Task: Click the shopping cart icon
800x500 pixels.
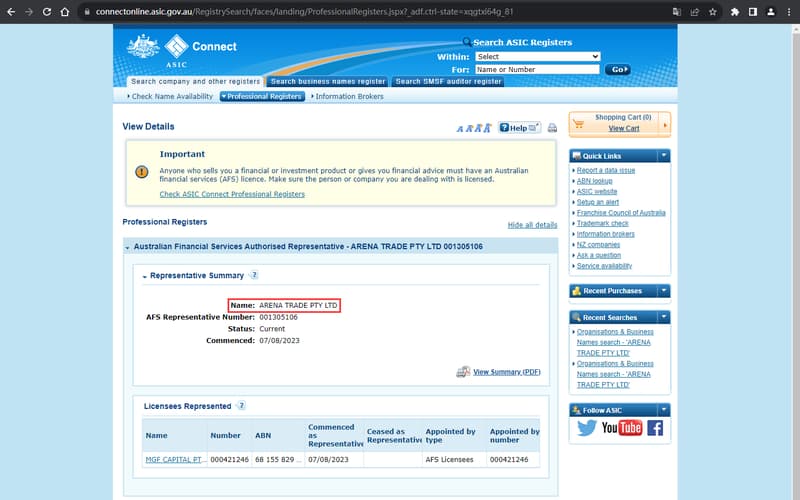Action: (578, 124)
